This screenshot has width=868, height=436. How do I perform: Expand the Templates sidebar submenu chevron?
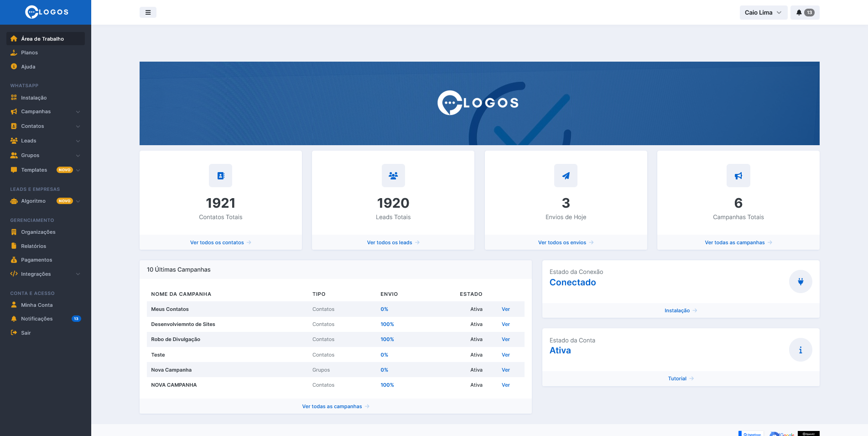78,170
